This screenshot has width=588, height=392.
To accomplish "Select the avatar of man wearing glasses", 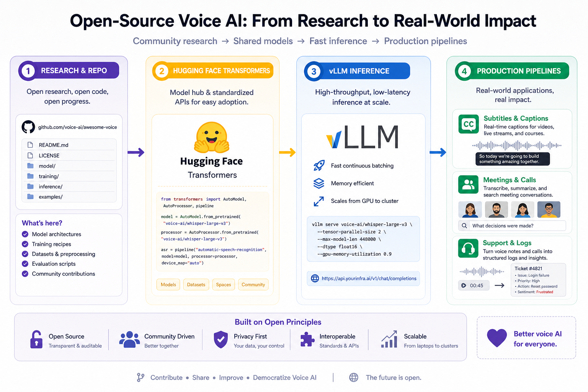I will [x=549, y=209].
